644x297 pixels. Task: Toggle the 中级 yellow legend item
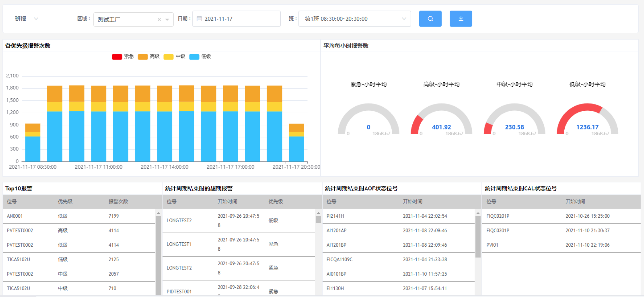174,57
